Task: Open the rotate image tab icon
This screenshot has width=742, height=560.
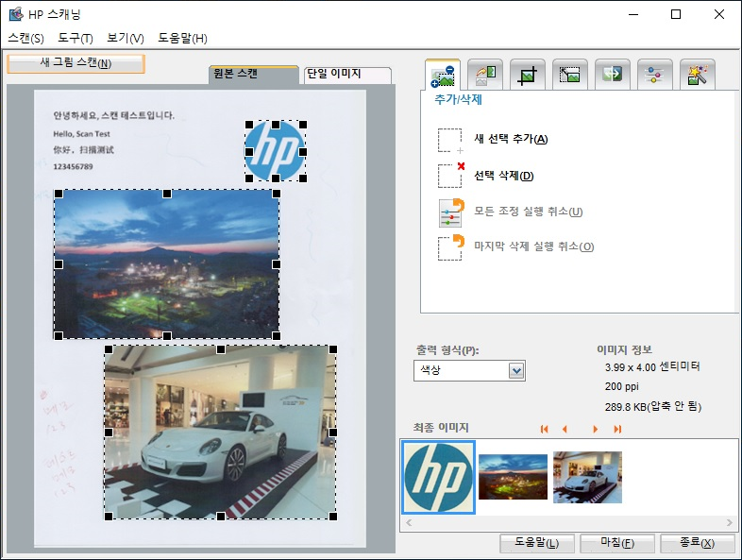Action: click(484, 75)
